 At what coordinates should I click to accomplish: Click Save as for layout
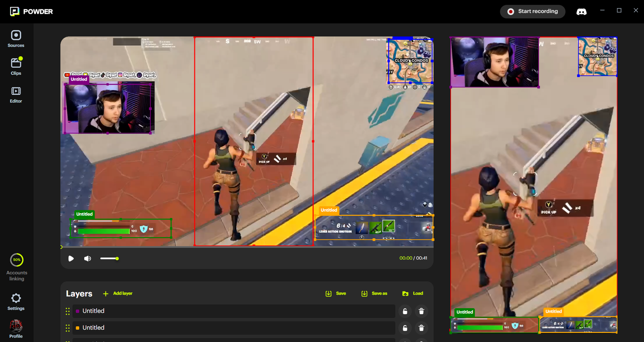(374, 293)
